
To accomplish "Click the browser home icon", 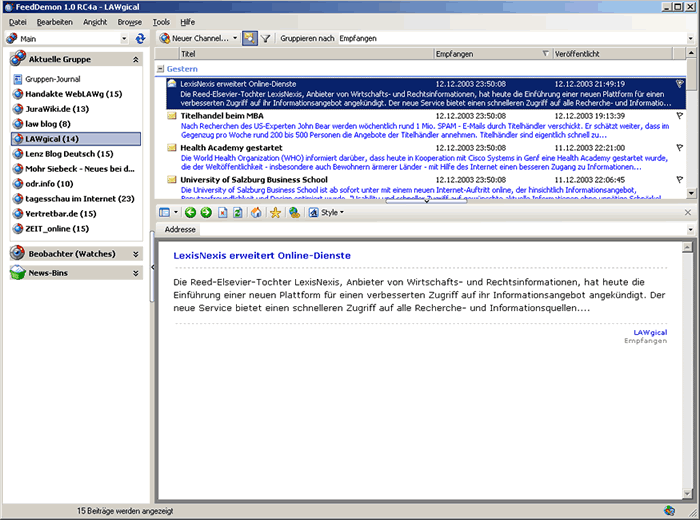I will (x=256, y=213).
